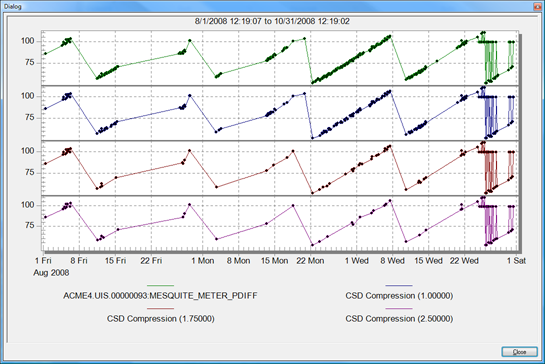
Task: Click the '1 Fri' x-axis label
Action: 43,261
